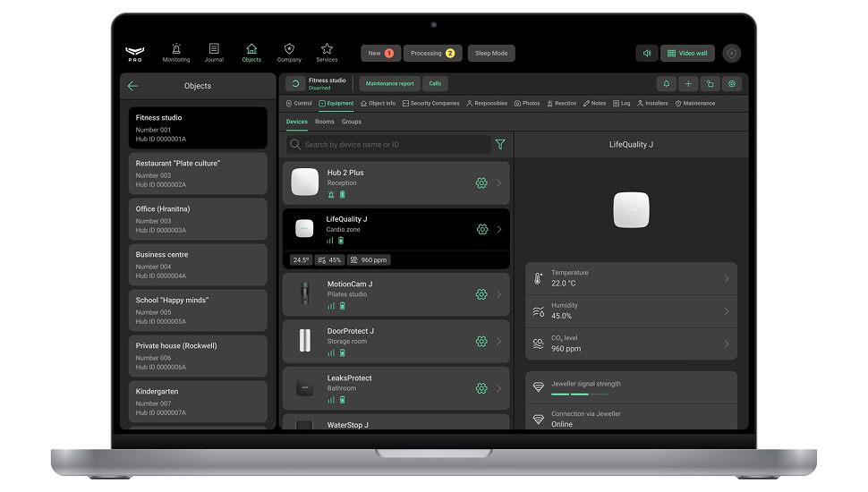Open the user profile shield avatar

732,53
